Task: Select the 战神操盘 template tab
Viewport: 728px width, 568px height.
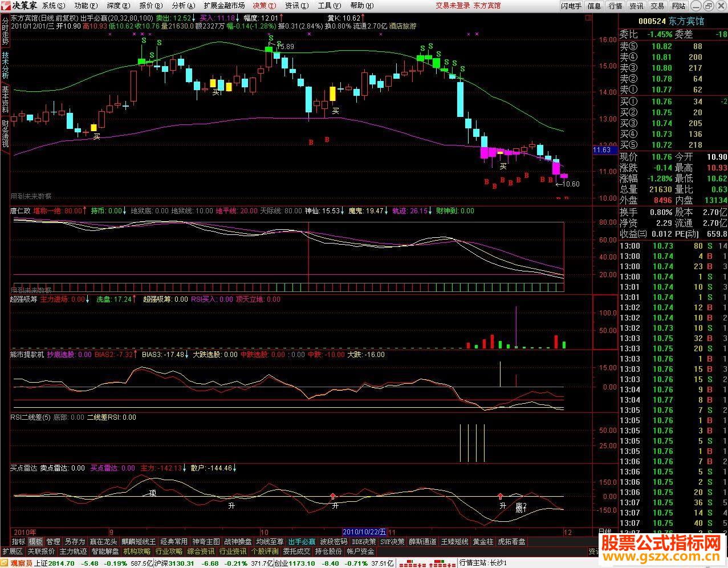Action: (x=238, y=541)
